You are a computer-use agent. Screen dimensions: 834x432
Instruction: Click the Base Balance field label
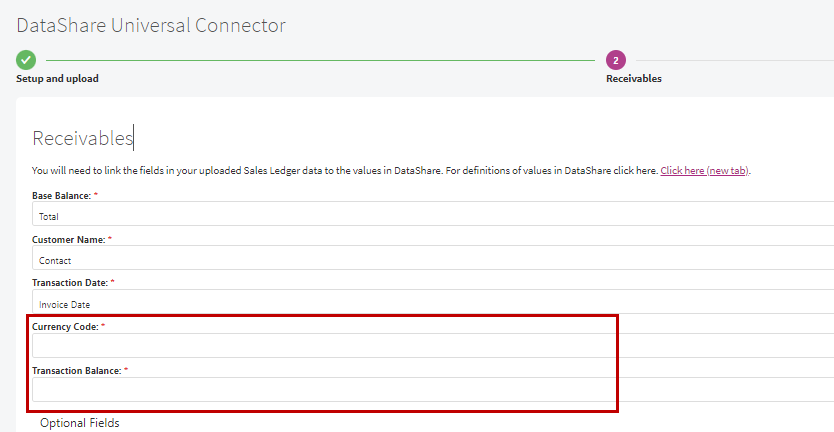(61, 195)
